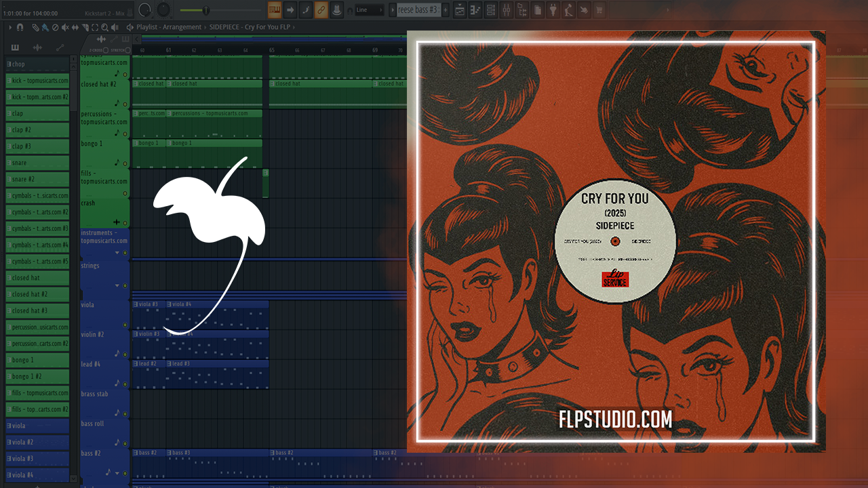The height and width of the screenshot is (488, 868).
Task: Open the Mixer window icon
Action: (x=508, y=10)
